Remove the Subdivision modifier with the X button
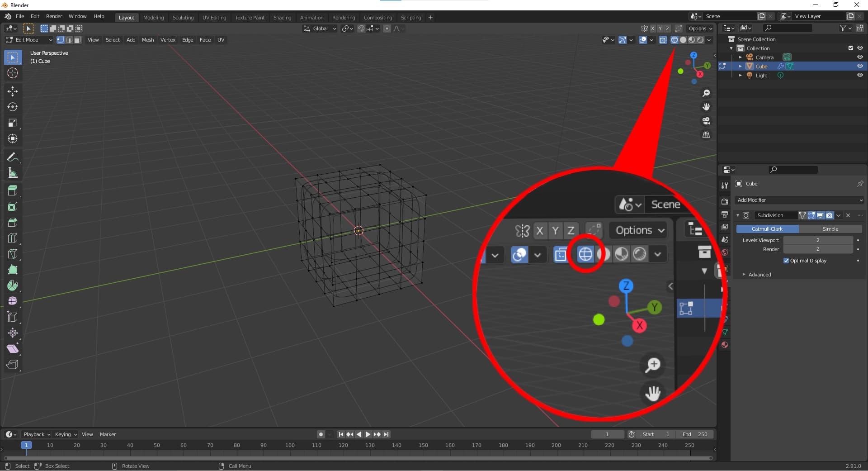The image size is (868, 471). click(849, 216)
